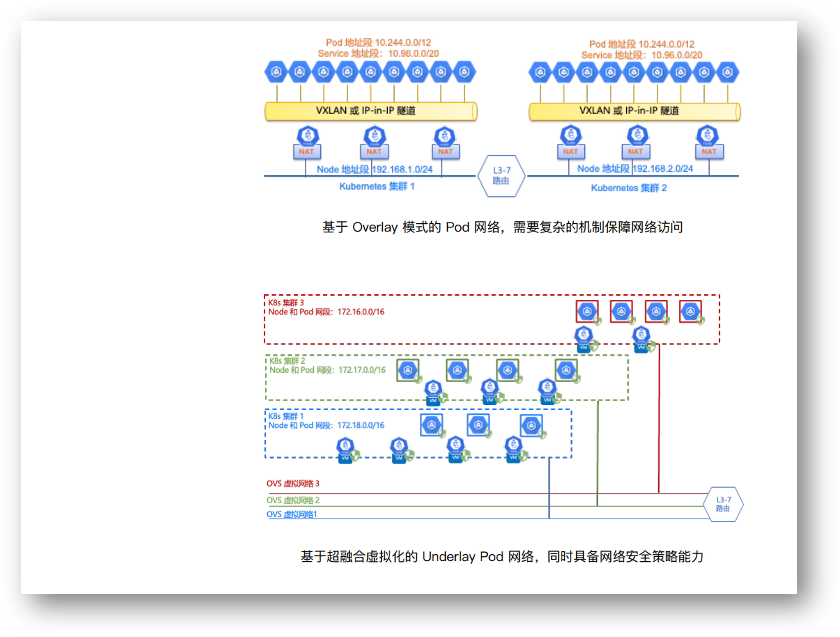
Task: Click middle NAT node in Kubernetes 集群 2
Action: pos(636,142)
